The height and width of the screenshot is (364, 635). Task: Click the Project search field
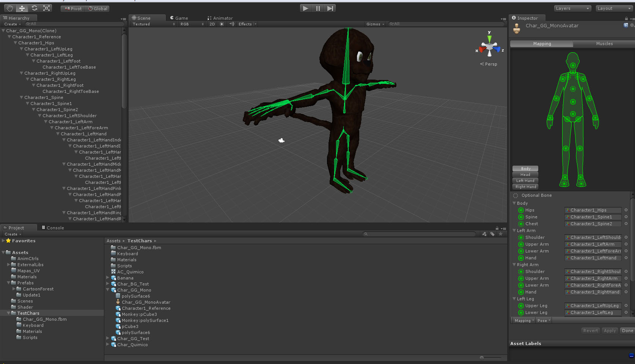click(x=419, y=234)
